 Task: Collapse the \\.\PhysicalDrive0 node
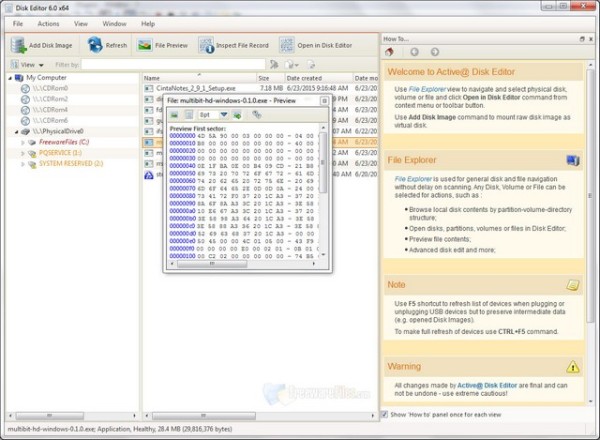(16, 132)
